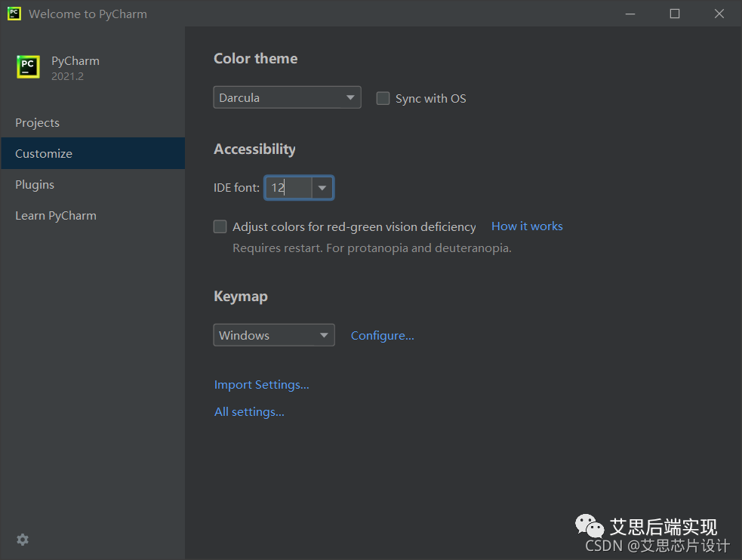The height and width of the screenshot is (560, 742).
Task: Select the Customize tab in sidebar
Action: pos(44,153)
